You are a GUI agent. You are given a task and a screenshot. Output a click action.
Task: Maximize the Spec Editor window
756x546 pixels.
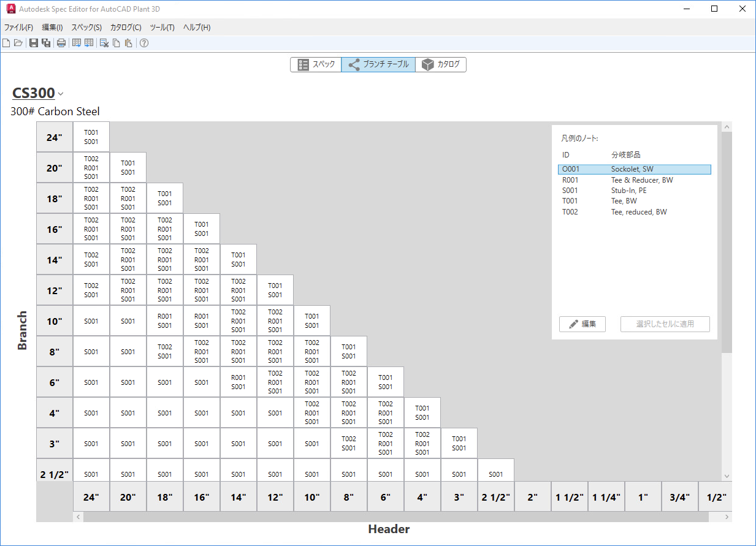coord(714,9)
